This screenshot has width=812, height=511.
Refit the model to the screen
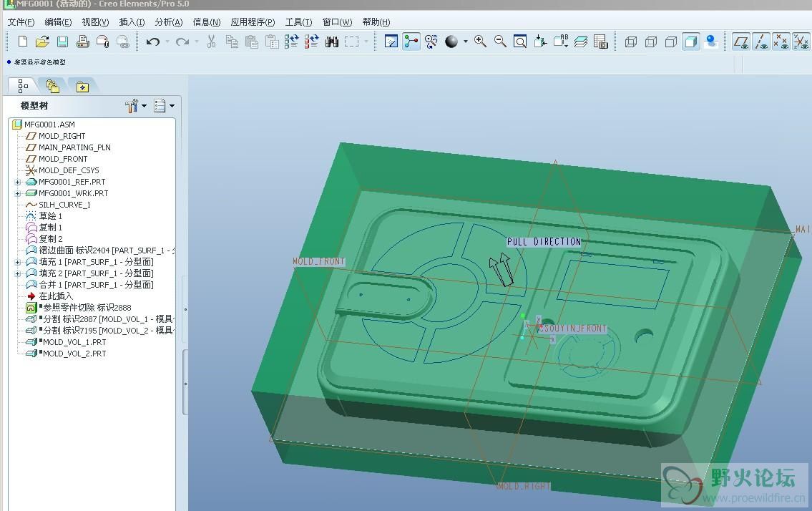tap(520, 42)
